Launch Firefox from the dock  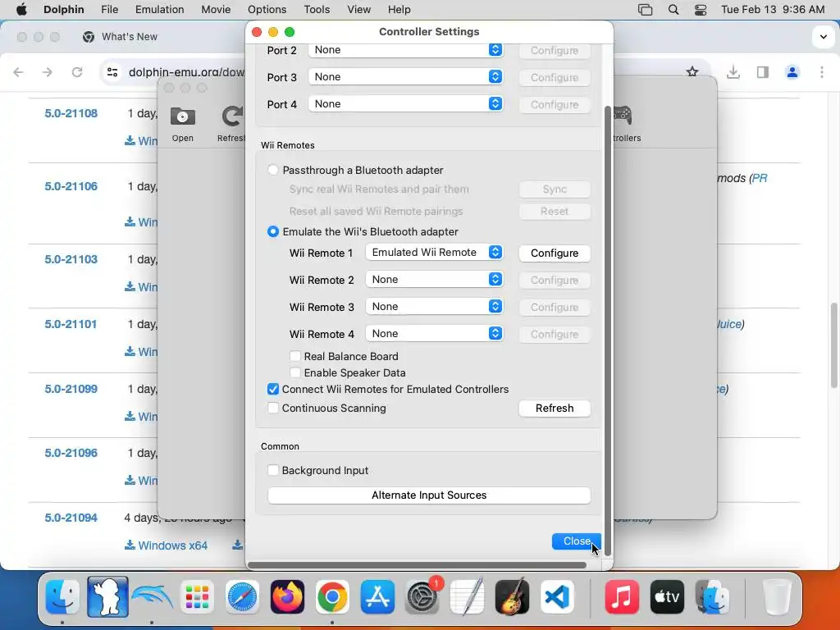pyautogui.click(x=287, y=597)
